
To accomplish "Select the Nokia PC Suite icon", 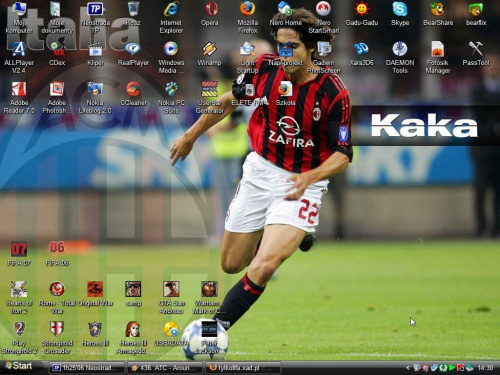I will 171,97.
